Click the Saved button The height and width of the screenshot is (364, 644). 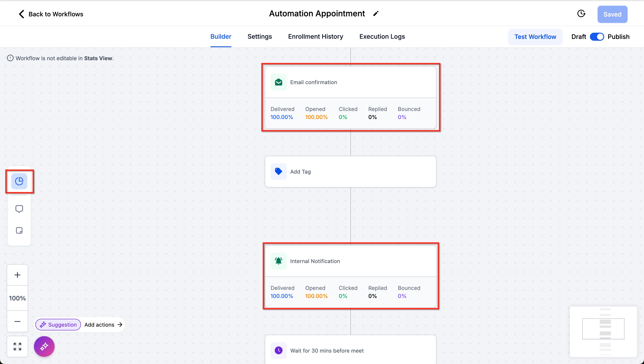point(612,14)
